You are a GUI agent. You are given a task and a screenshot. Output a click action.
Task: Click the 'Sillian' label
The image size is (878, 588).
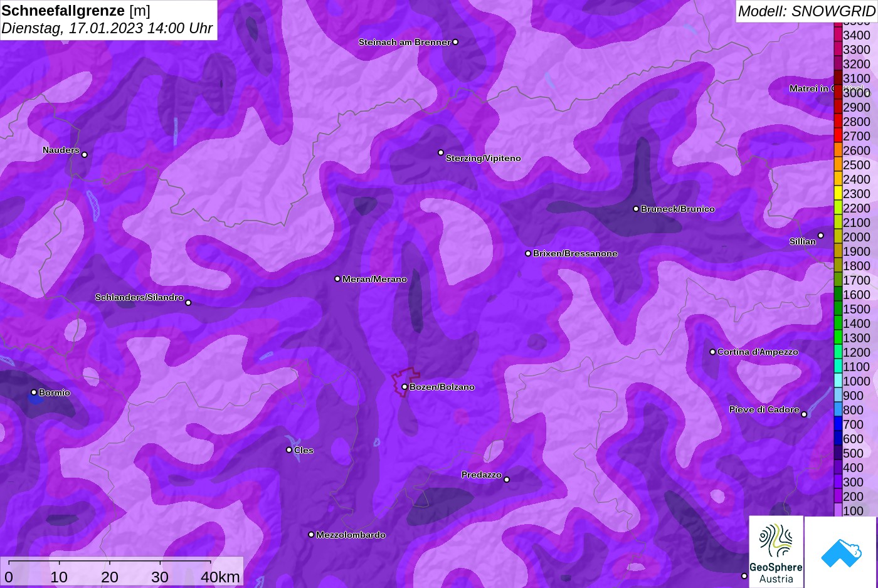(x=803, y=241)
